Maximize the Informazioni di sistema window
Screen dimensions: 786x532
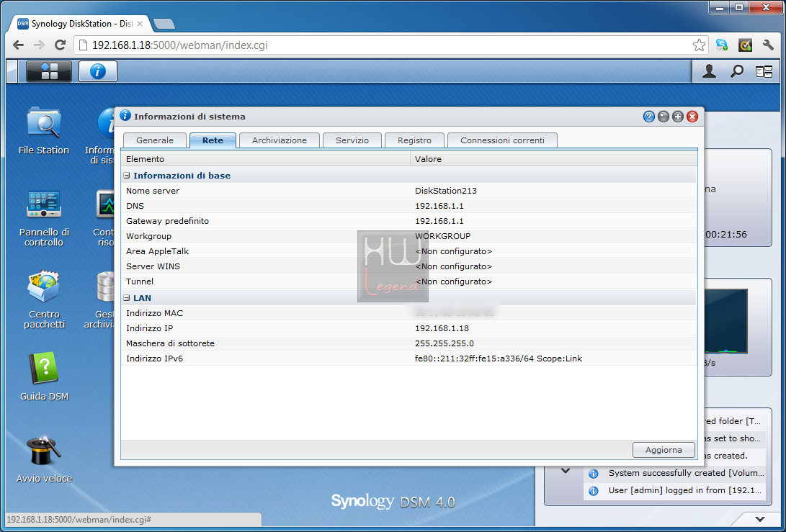pyautogui.click(x=678, y=117)
